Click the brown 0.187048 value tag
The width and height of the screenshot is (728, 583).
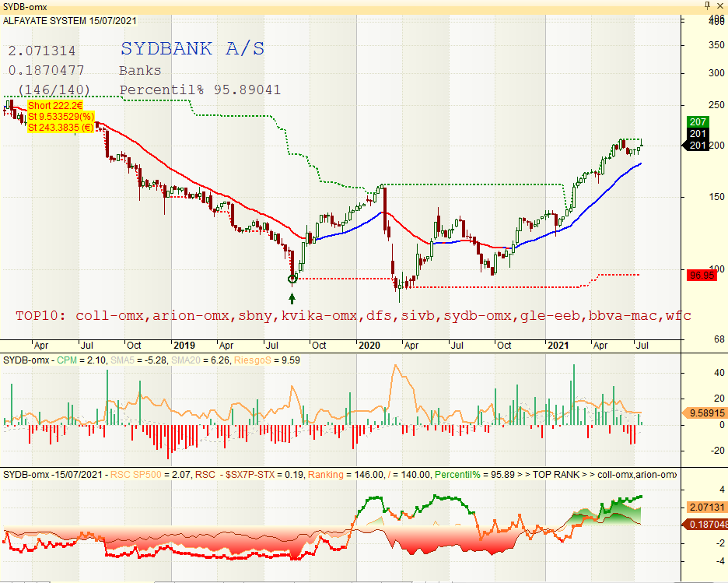tap(705, 525)
